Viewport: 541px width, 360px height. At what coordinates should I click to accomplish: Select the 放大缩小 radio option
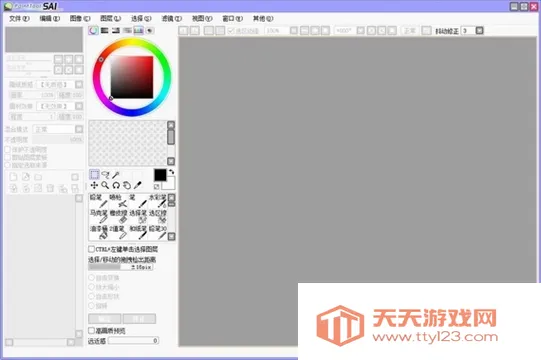[91, 287]
